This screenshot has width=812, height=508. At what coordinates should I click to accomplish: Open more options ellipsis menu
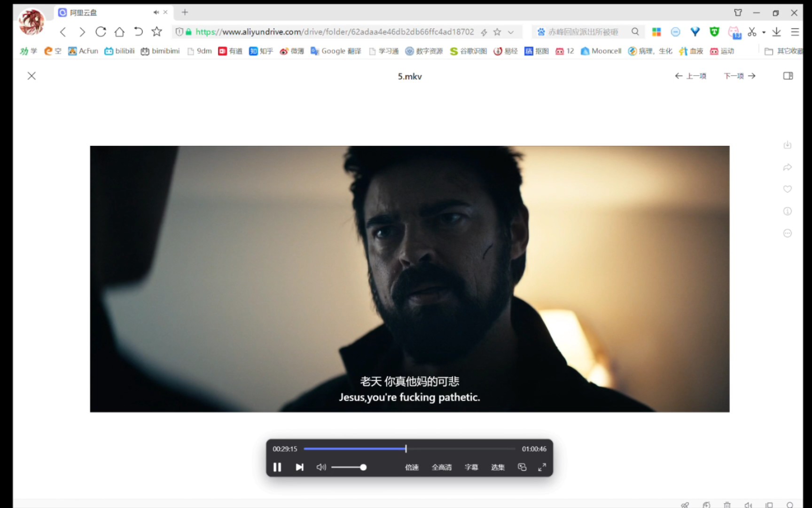click(x=788, y=233)
